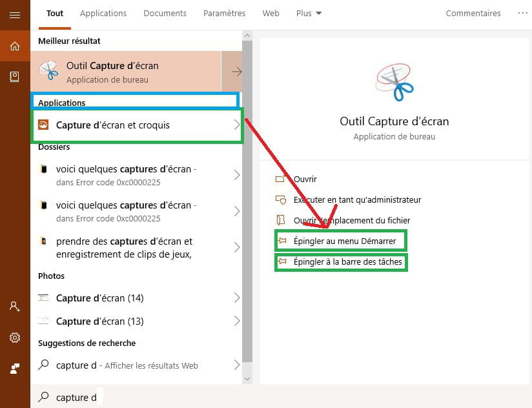Open the Plus dropdown filter
This screenshot has height=408, width=532.
(309, 13)
